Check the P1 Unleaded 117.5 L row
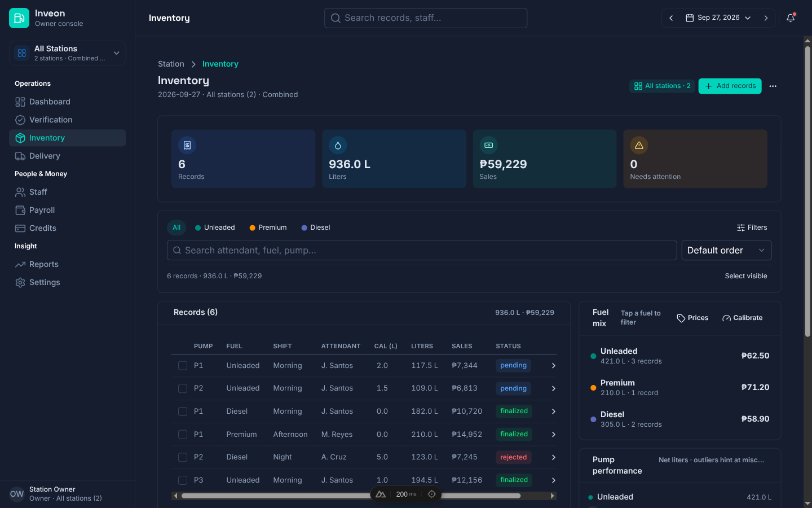This screenshot has height=508, width=812. click(183, 366)
